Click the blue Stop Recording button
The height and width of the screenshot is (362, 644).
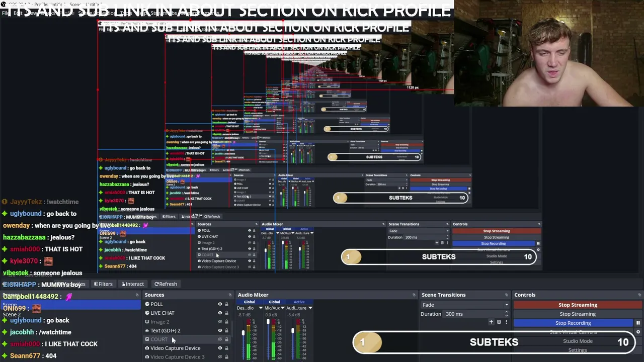click(x=573, y=323)
